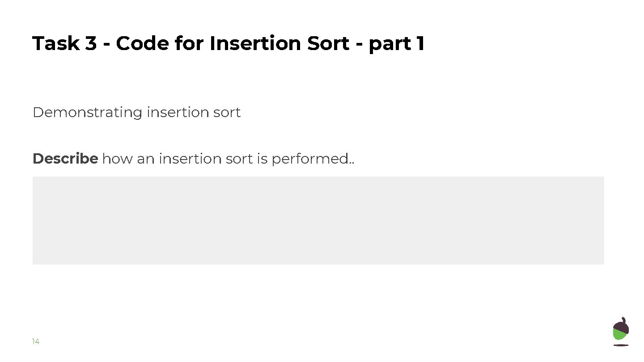Click "Insertion Sort" in the heading
The width and height of the screenshot is (644, 362).
click(279, 44)
